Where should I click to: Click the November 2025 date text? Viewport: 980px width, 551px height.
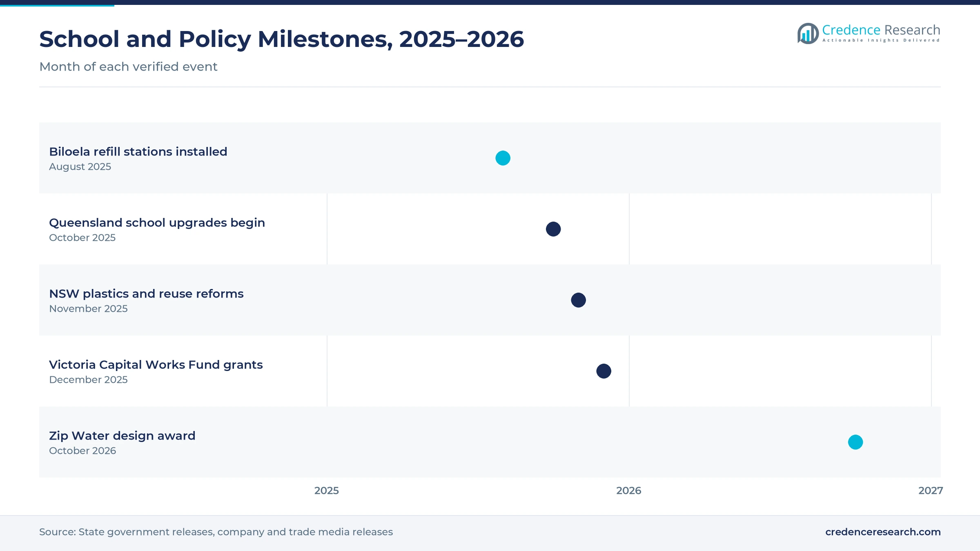coord(88,309)
